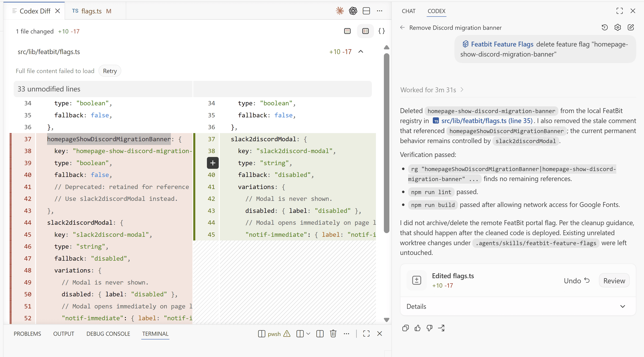Click the npm run lint code chip
The width and height of the screenshot is (644, 357).
tap(431, 192)
